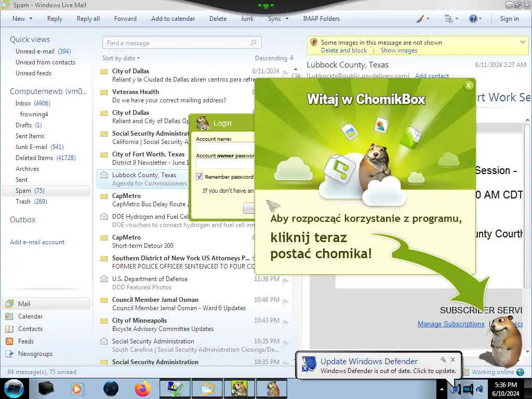Viewport: 532px width, 399px height.
Task: Open the Windows Start button
Action: click(x=14, y=389)
